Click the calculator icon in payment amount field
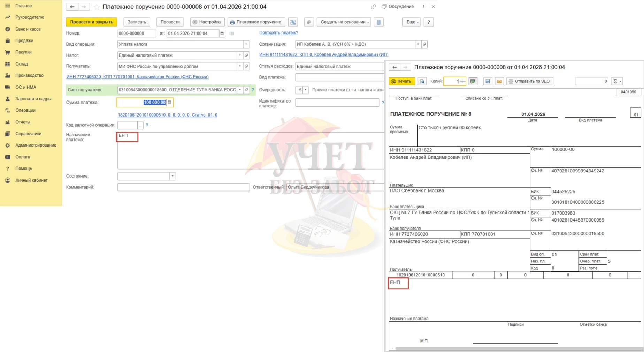 coord(170,103)
